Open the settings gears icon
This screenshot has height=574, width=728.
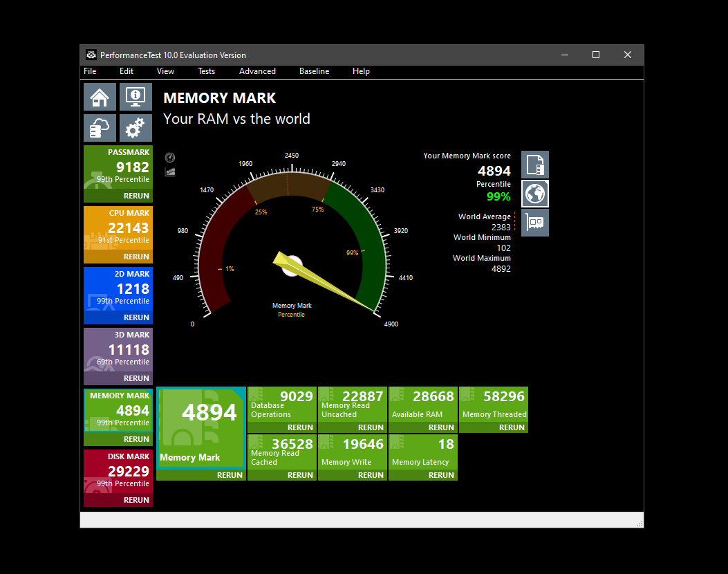(x=136, y=128)
